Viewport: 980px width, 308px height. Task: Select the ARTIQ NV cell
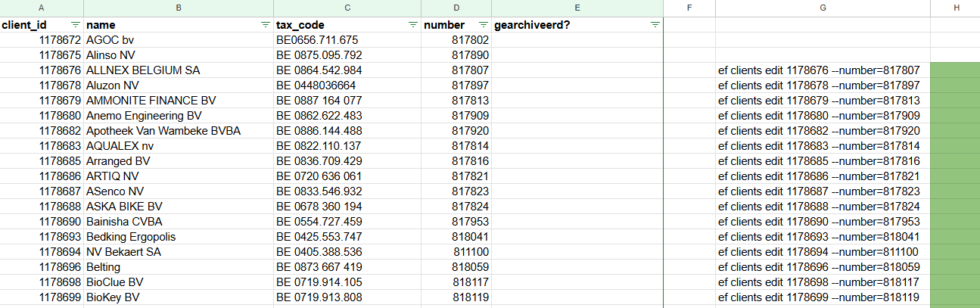click(x=179, y=176)
